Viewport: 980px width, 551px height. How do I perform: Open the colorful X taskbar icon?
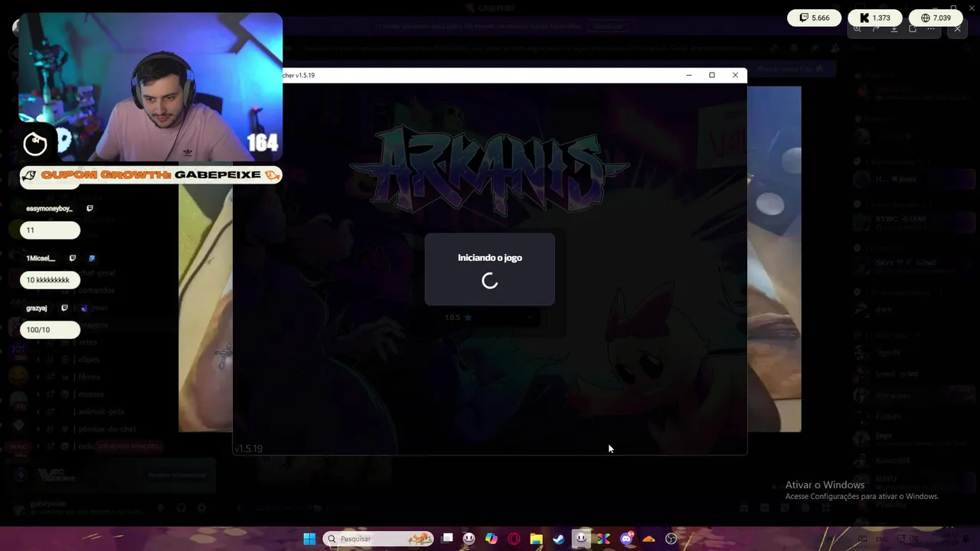pos(604,539)
